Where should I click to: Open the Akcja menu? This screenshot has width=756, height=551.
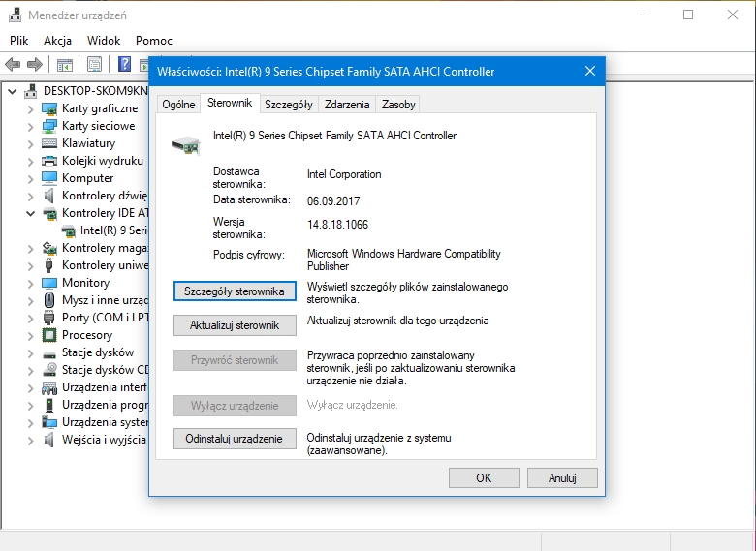(x=57, y=41)
